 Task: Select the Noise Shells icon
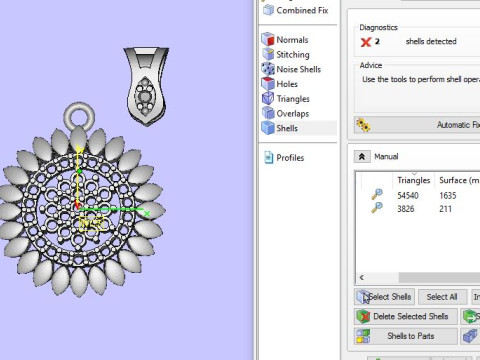click(x=268, y=69)
